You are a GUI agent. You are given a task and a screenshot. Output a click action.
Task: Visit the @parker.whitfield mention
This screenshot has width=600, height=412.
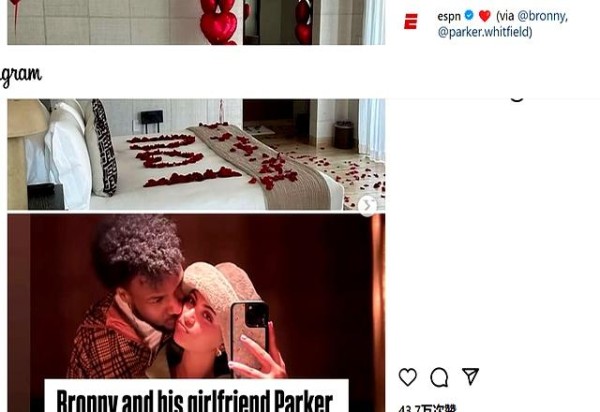pos(483,32)
